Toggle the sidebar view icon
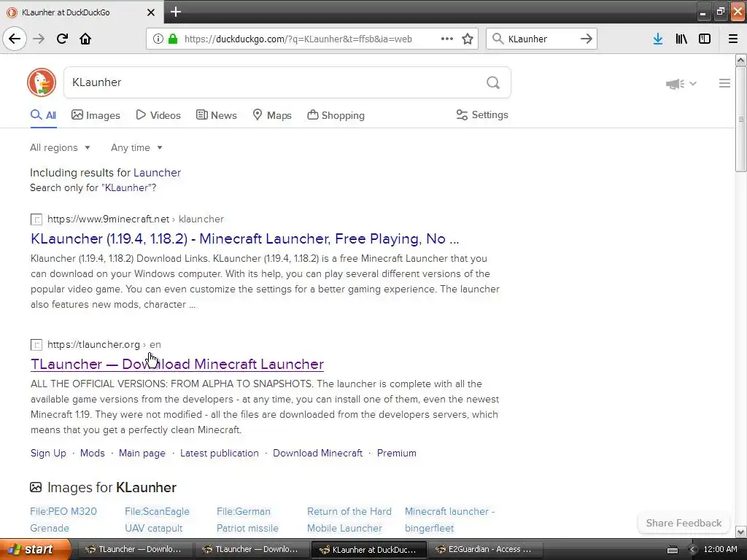Screen dimensions: 747x560 pos(705,39)
